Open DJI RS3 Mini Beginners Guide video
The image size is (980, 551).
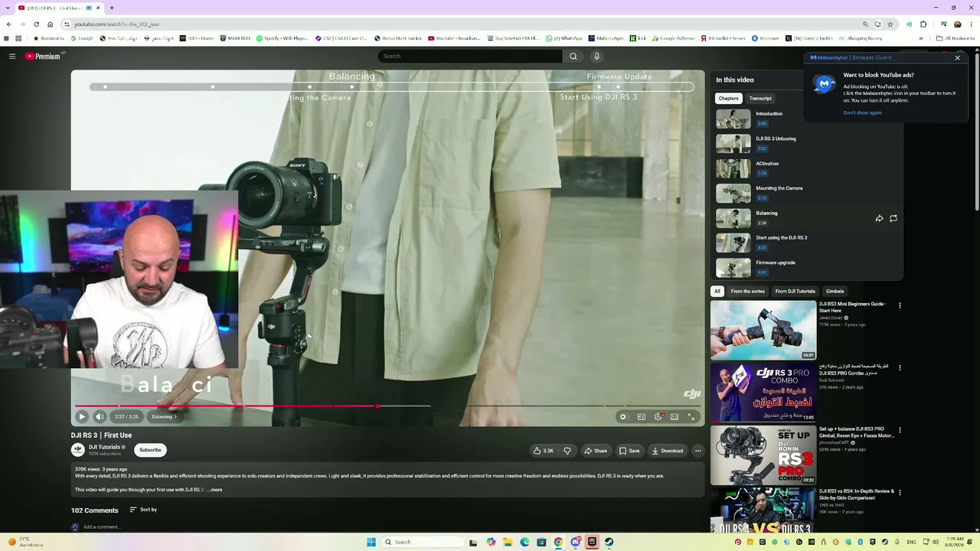point(763,330)
